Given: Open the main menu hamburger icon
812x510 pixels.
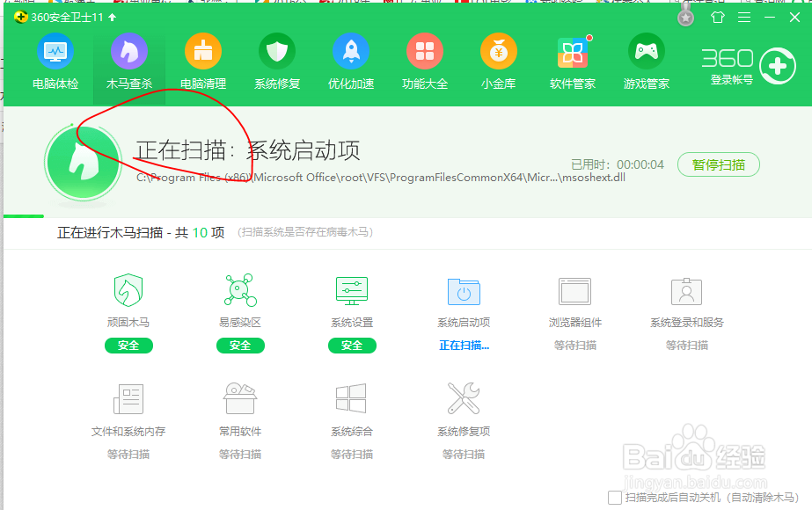Looking at the screenshot, I should [x=744, y=17].
